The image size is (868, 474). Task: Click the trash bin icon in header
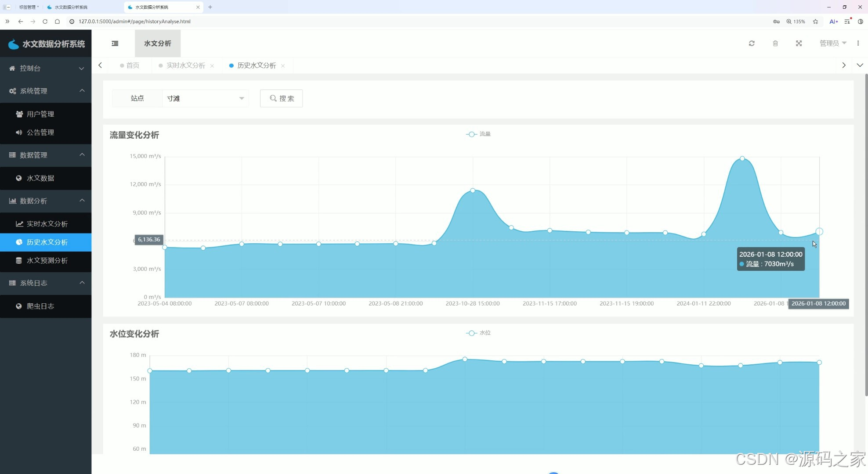point(775,43)
